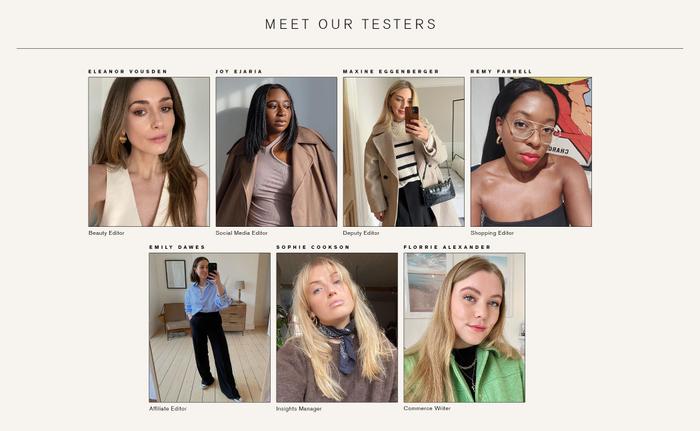
Task: Select the Insights Manager caption
Action: point(299,409)
